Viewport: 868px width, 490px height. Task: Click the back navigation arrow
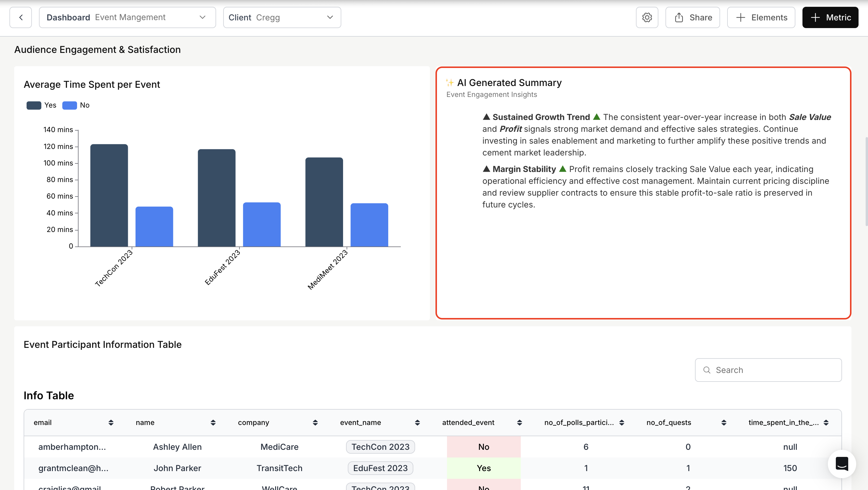pos(21,17)
